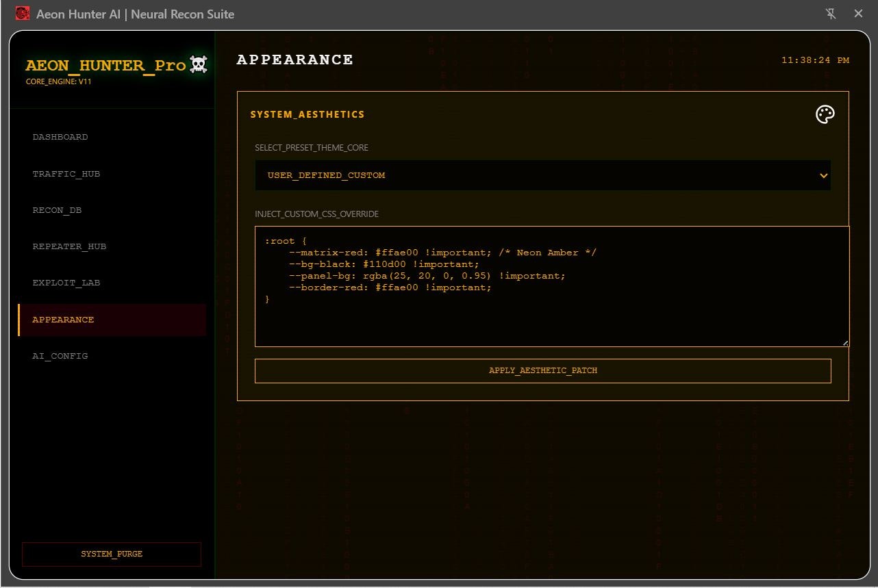
Task: Click the clock showing 11:38:24 PM
Action: (816, 60)
